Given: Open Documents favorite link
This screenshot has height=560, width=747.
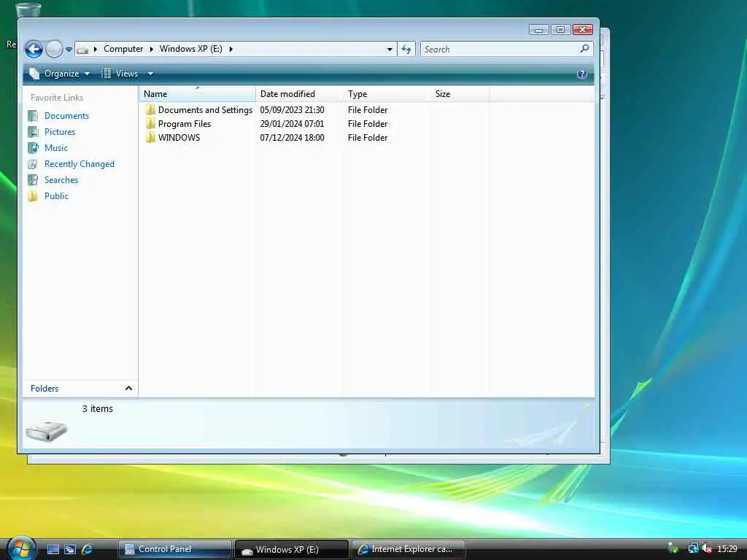Looking at the screenshot, I should (66, 116).
